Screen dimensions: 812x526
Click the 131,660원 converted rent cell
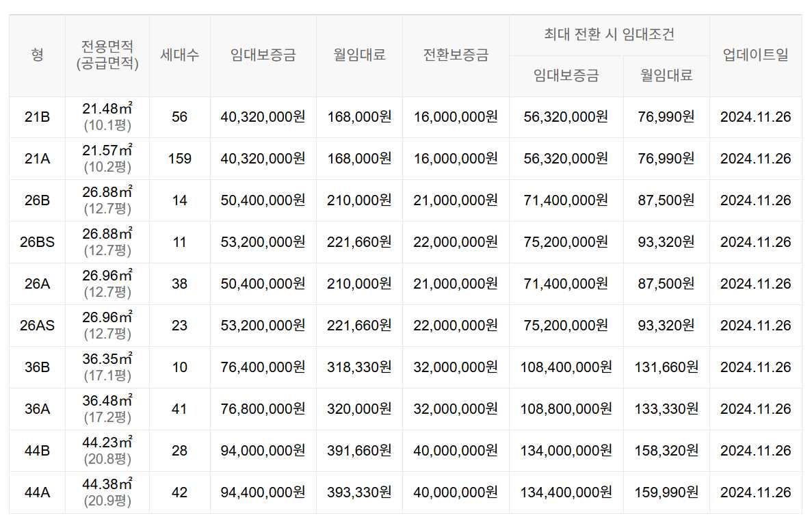[666, 367]
